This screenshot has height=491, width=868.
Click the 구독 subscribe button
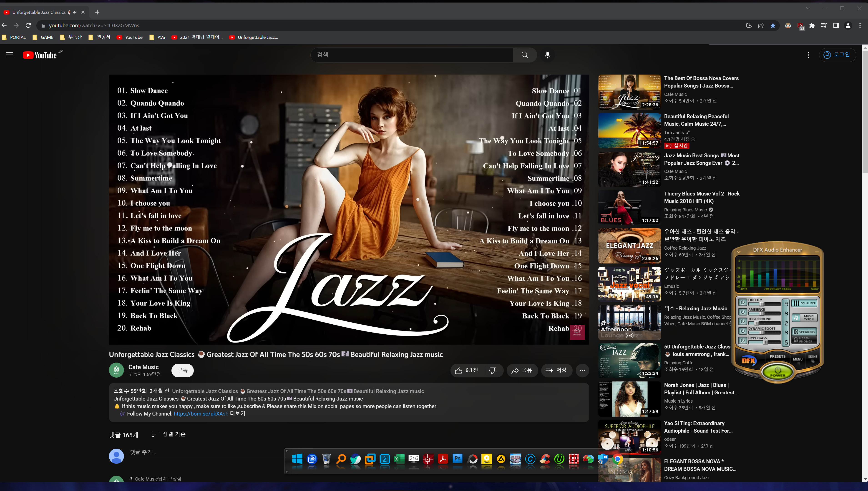[183, 370]
